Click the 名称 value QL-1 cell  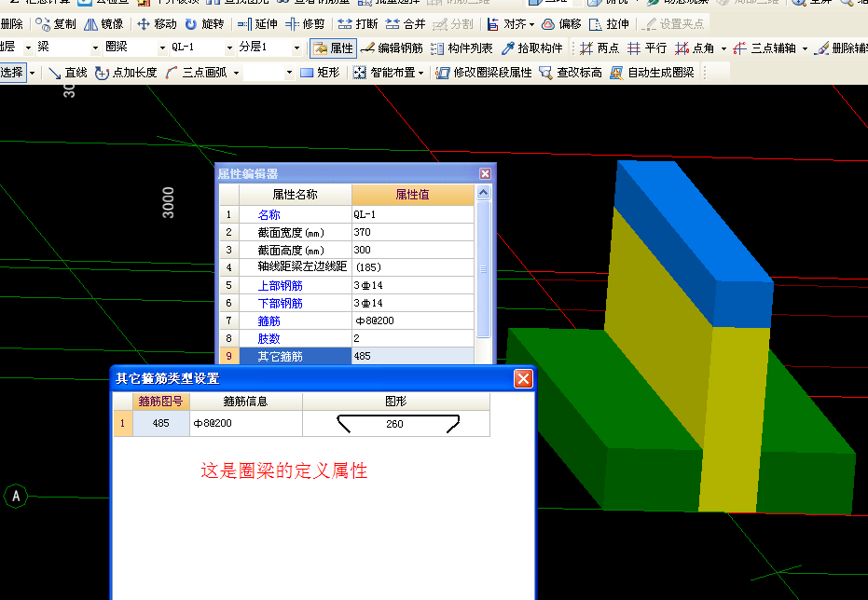coord(412,214)
